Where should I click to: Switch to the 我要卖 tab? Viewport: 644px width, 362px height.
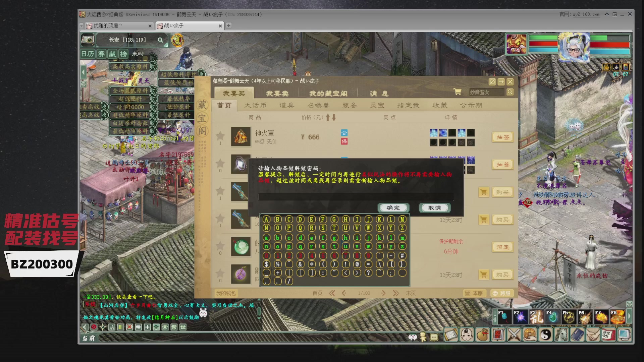click(277, 94)
